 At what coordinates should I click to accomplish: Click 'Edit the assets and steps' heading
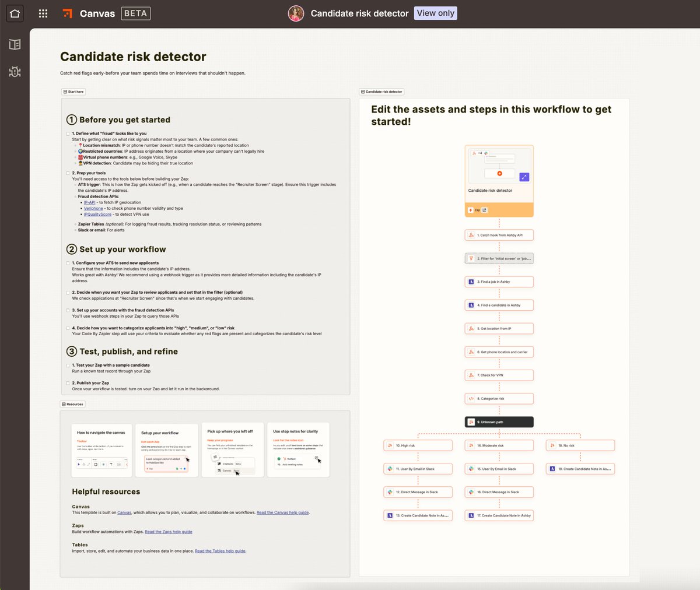click(491, 115)
